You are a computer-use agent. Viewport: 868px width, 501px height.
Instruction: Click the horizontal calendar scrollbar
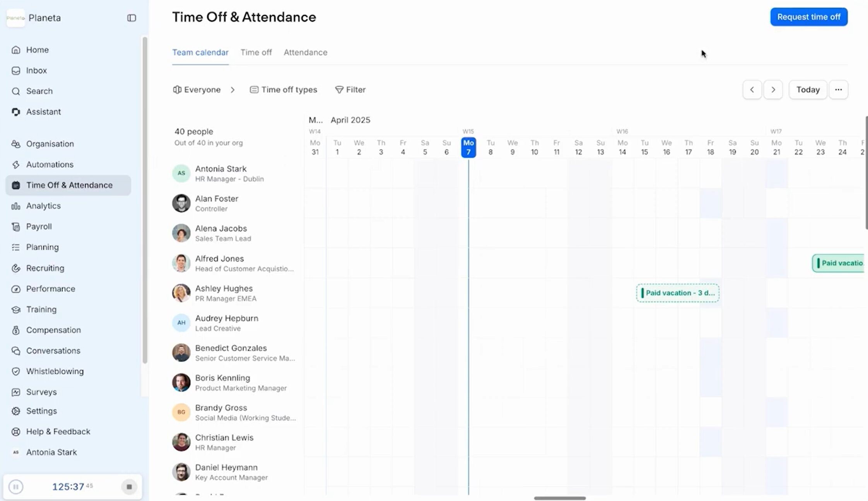560,498
